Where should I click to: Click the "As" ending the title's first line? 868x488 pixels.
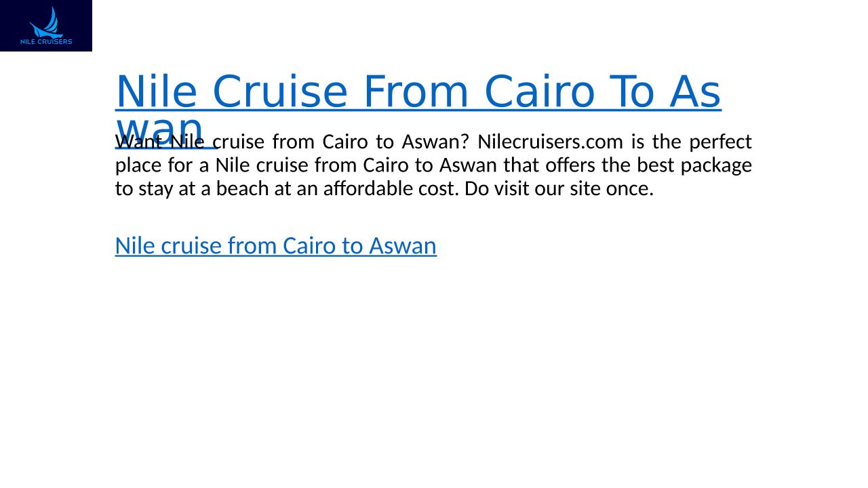click(x=694, y=91)
